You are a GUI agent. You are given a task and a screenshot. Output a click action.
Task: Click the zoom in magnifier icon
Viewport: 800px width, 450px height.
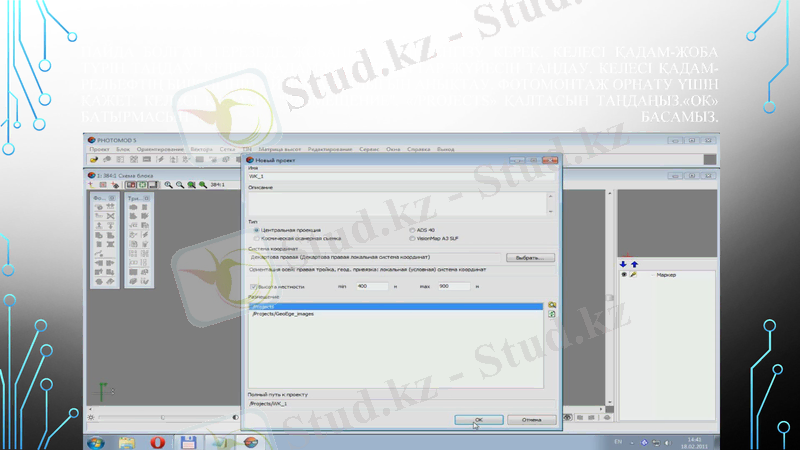point(168,185)
